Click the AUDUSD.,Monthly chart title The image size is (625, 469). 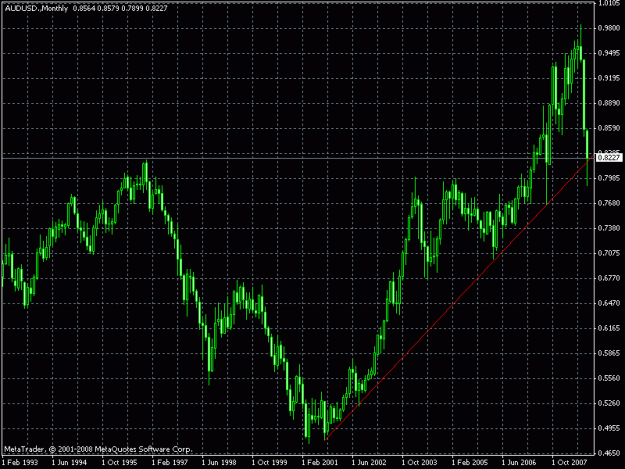pos(36,8)
